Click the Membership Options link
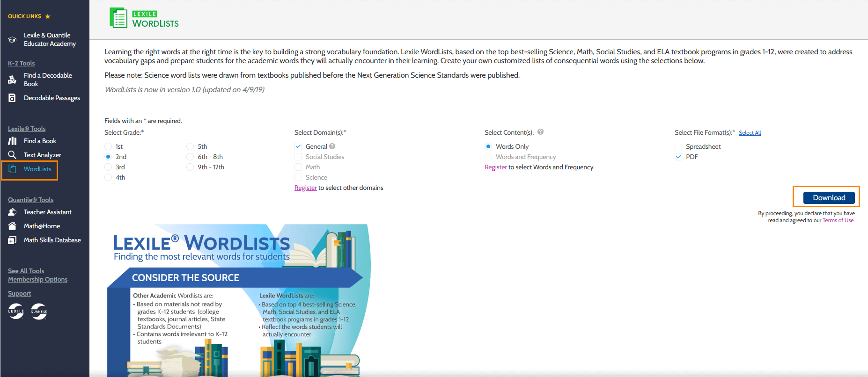This screenshot has height=377, width=868. (x=37, y=279)
